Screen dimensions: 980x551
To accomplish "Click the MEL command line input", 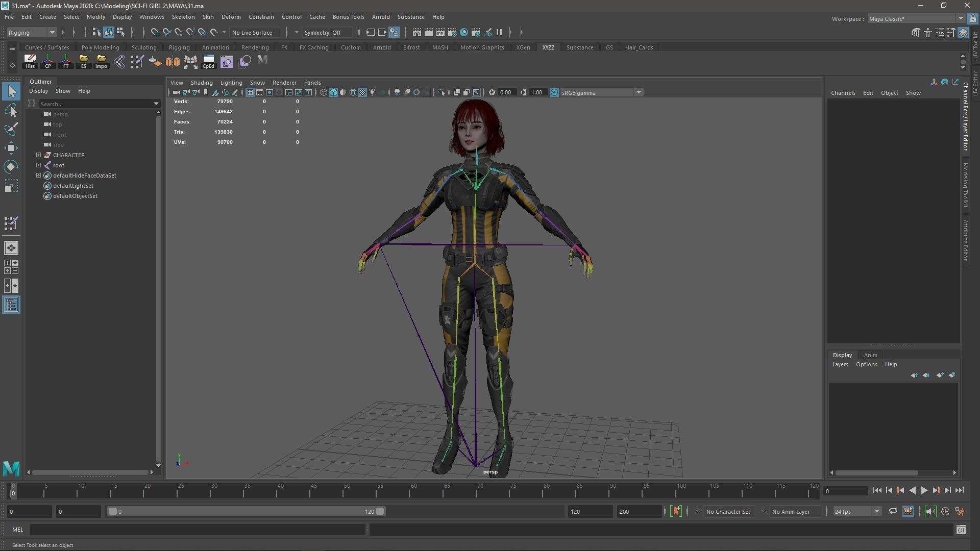I will pyautogui.click(x=198, y=530).
